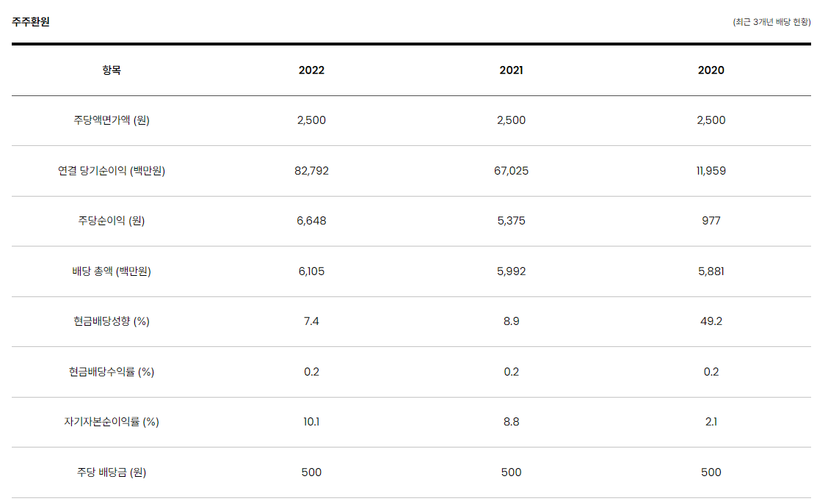Click the 현금배당수익률 (%) row label
This screenshot has width=828, height=504.
(x=112, y=372)
